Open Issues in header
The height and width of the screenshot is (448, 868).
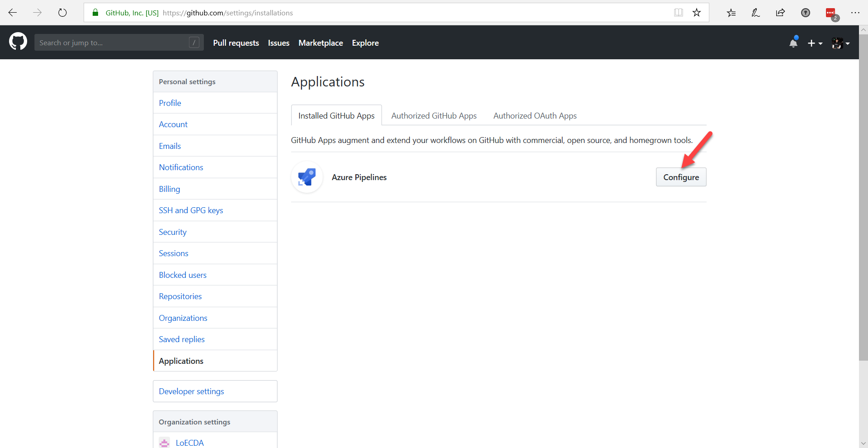[x=278, y=43]
